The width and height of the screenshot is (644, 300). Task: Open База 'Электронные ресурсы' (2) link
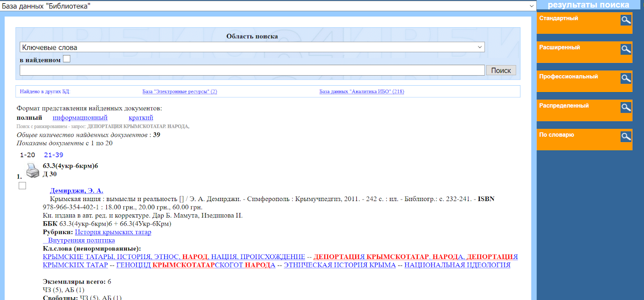pos(180,92)
